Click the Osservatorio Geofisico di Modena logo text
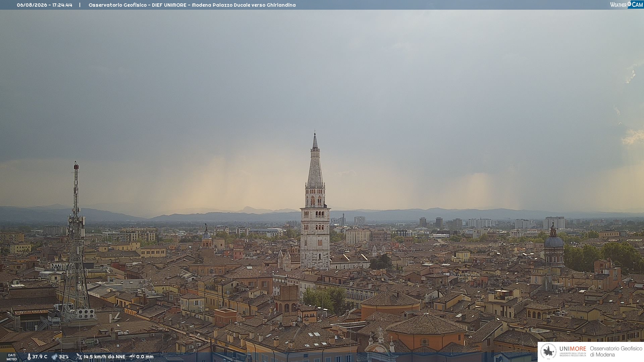The height and width of the screenshot is (362, 644). pos(616,351)
